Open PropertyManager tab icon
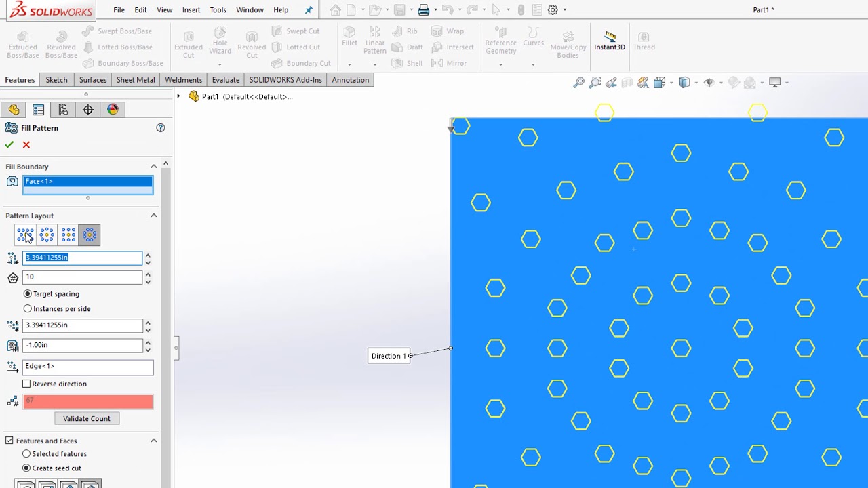868x488 pixels. [x=39, y=110]
